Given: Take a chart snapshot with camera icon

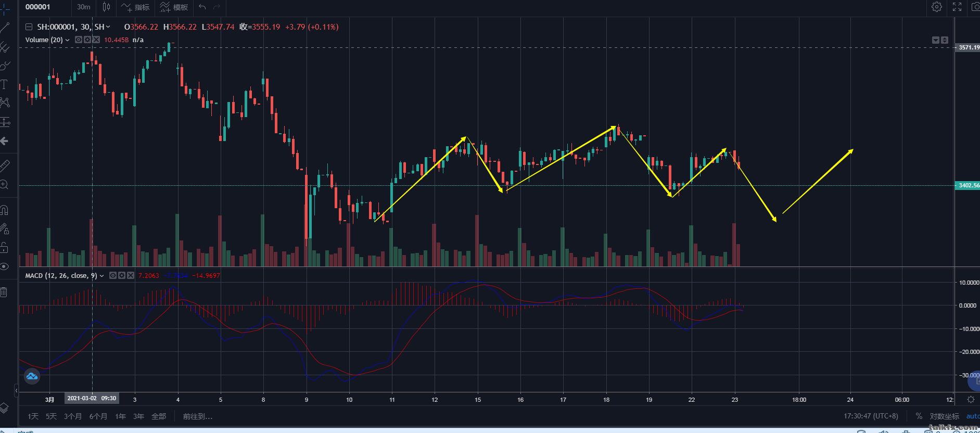Looking at the screenshot, I should coord(975,7).
